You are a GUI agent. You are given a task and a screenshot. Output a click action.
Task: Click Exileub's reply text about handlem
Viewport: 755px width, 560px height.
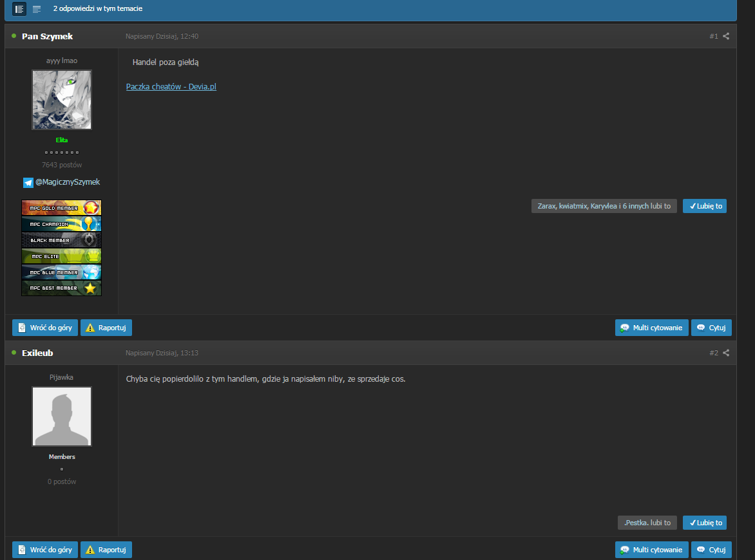click(x=266, y=379)
